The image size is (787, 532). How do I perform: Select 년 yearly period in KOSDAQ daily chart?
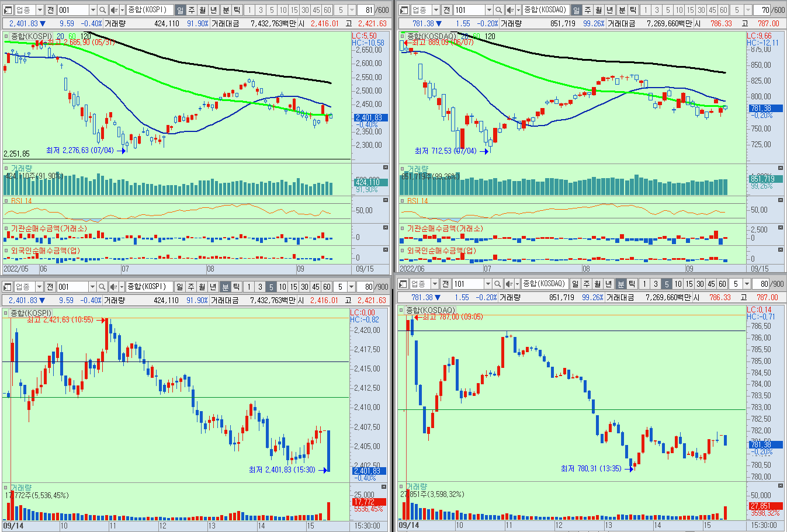(x=610, y=10)
